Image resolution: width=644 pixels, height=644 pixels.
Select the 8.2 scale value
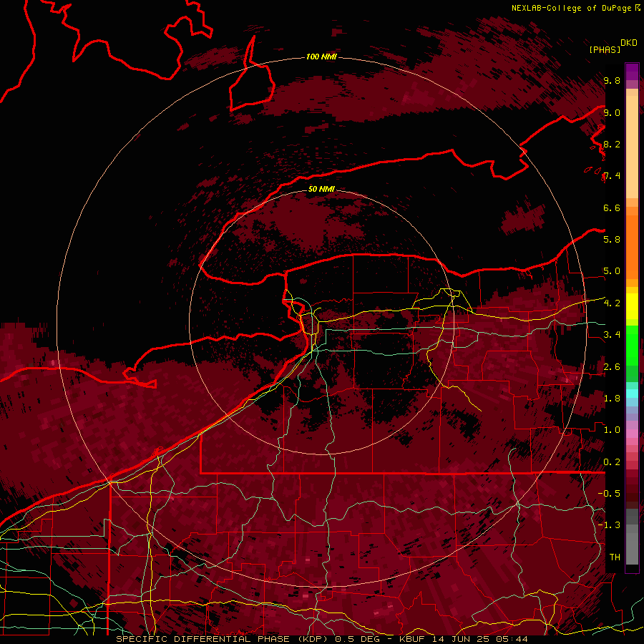click(612, 144)
